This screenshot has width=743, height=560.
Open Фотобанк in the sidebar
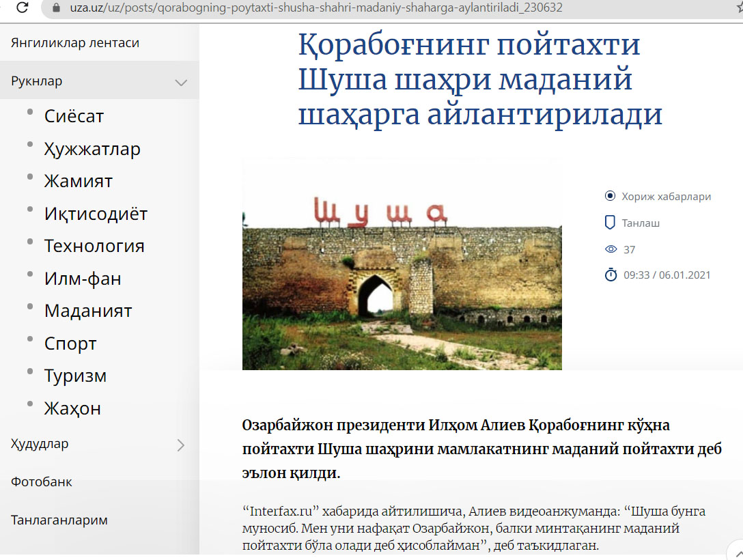point(41,482)
